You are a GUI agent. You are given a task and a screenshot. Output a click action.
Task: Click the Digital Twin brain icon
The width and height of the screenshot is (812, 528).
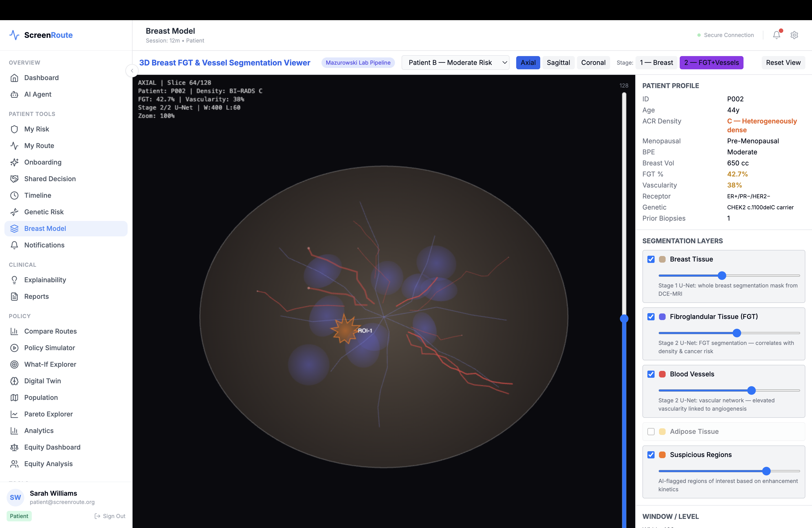pos(14,381)
